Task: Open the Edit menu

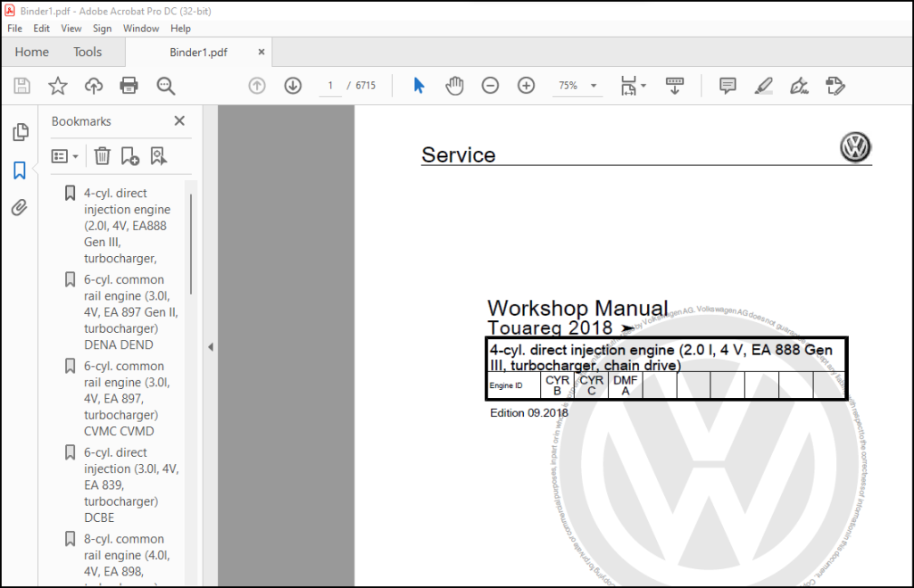Action: pyautogui.click(x=41, y=29)
